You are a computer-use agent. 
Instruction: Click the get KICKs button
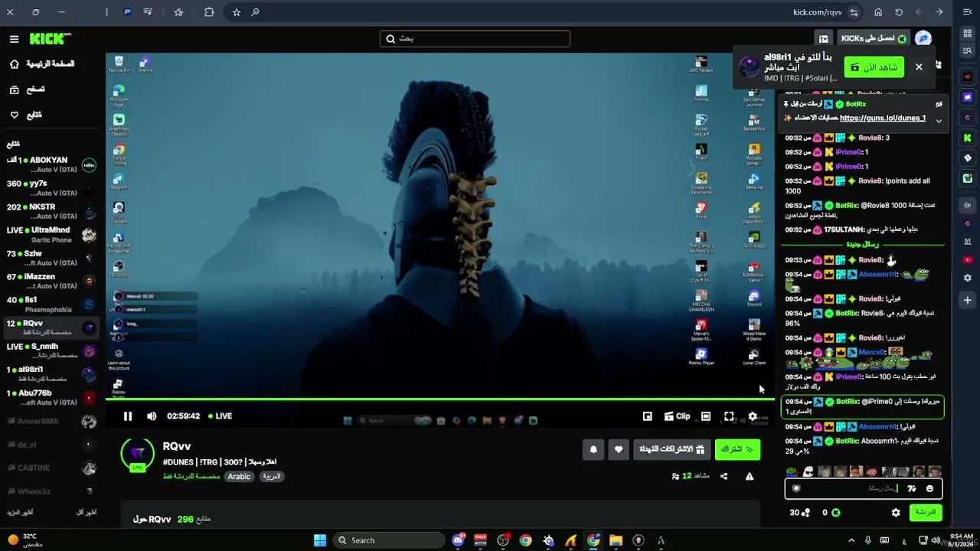pos(873,39)
